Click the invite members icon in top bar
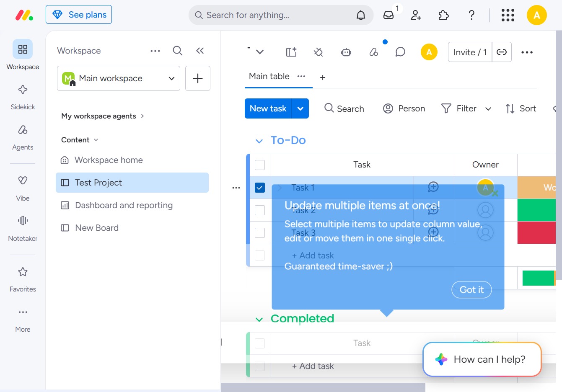 (416, 15)
